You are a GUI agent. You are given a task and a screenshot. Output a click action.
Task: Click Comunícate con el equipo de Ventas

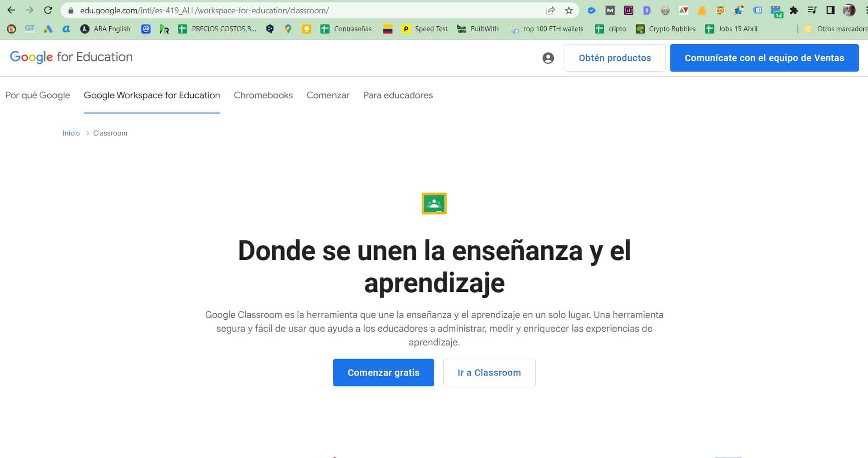(x=764, y=58)
